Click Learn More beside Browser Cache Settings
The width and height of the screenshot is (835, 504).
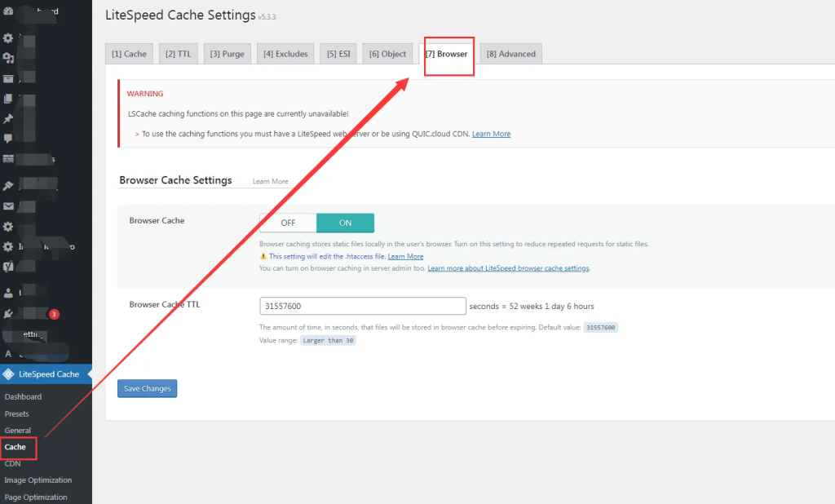click(271, 181)
